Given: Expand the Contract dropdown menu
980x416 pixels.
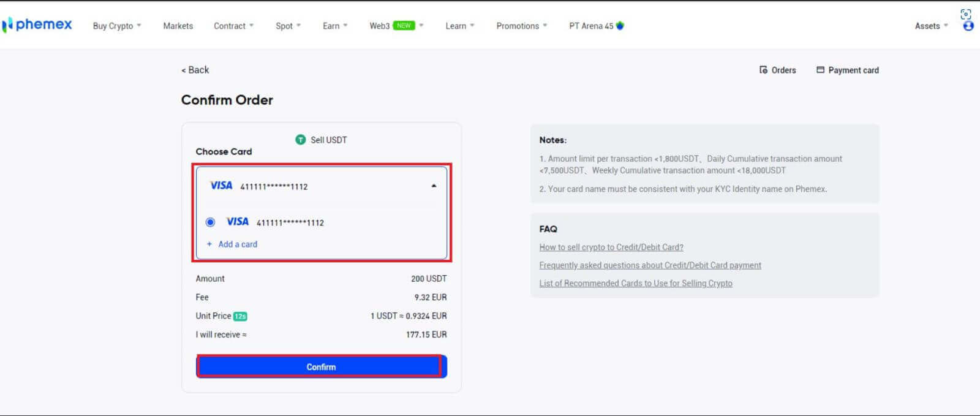Looking at the screenshot, I should click(233, 26).
